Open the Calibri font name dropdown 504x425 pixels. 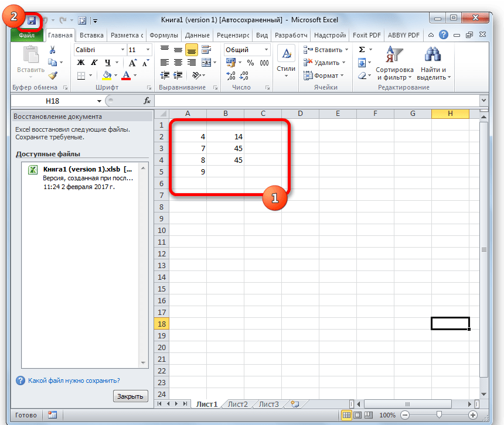click(122, 50)
